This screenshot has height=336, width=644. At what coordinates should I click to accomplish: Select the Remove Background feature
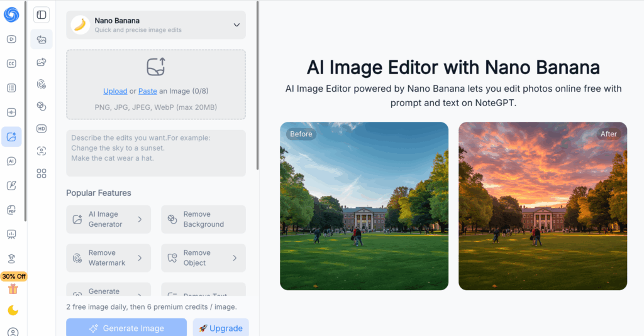(203, 219)
